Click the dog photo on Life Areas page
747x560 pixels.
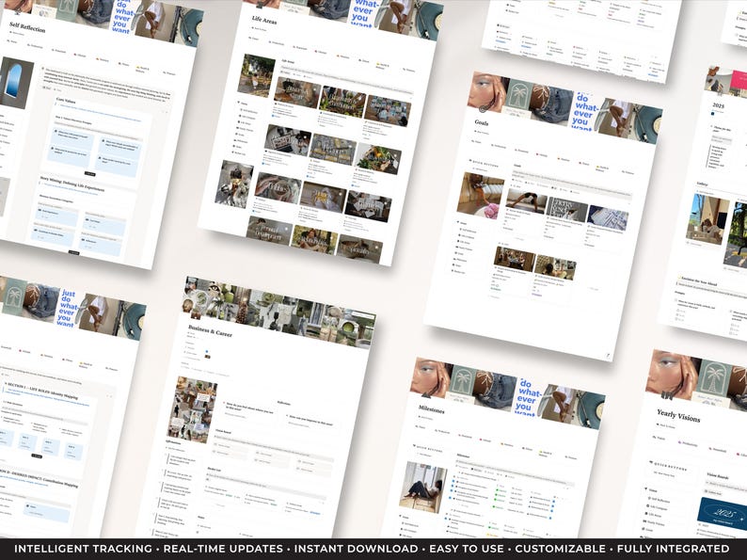pyautogui.click(x=234, y=184)
